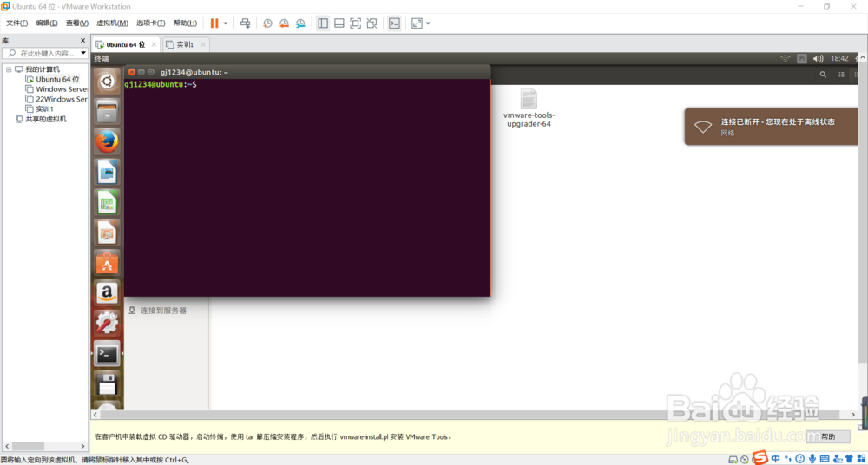Open the Ubuntu dash search launcher

click(107, 82)
